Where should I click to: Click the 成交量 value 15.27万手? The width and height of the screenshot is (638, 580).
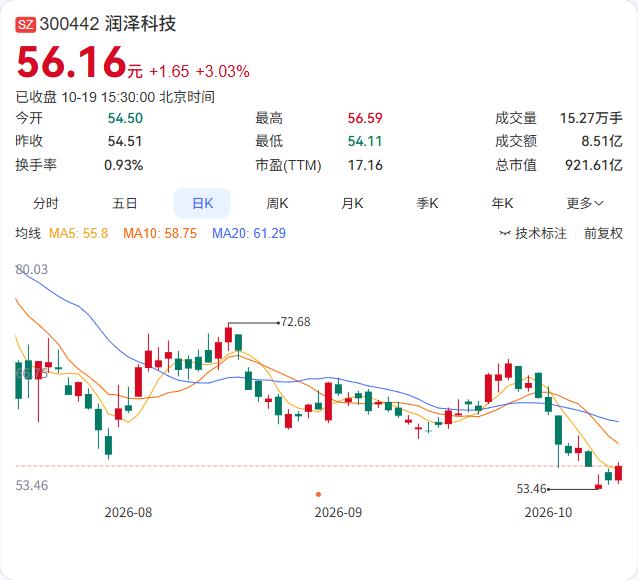591,118
